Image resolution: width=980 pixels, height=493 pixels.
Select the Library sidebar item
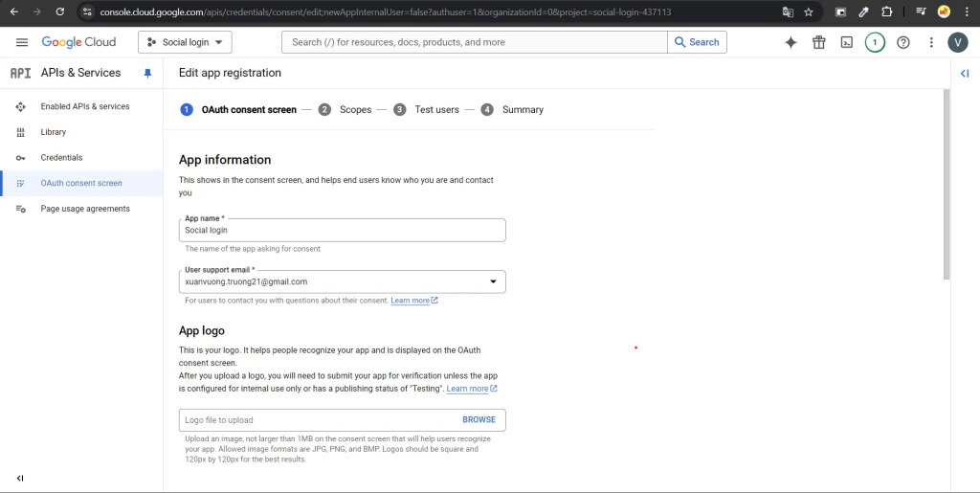pos(54,132)
